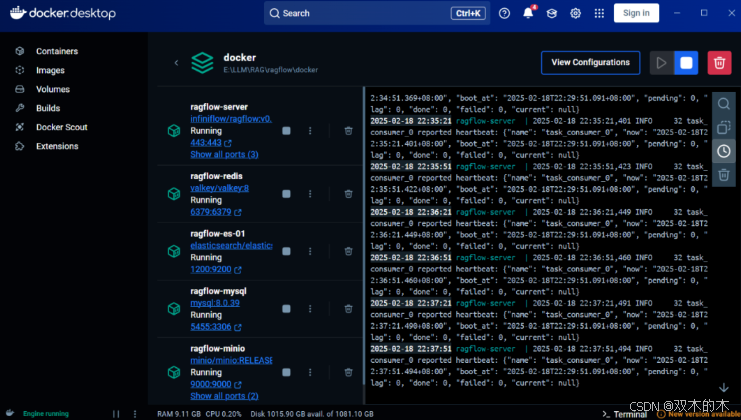The height and width of the screenshot is (420, 741).
Task: Open ragflow-redis more actions menu
Action: [310, 194]
